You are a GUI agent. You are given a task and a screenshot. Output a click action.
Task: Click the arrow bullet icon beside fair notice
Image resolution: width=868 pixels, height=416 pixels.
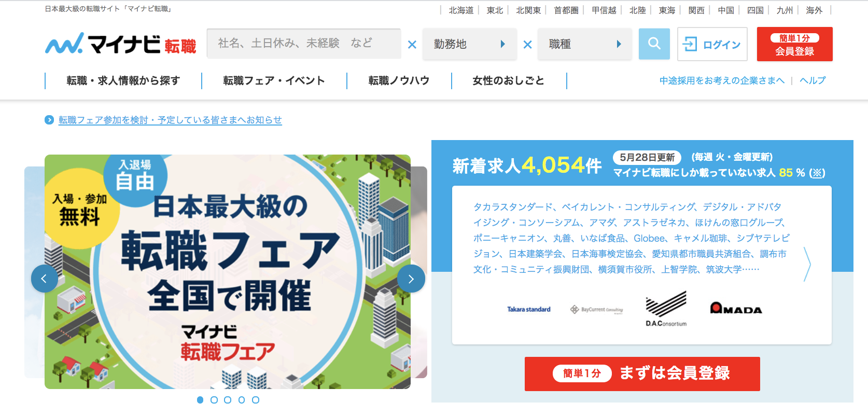click(49, 120)
